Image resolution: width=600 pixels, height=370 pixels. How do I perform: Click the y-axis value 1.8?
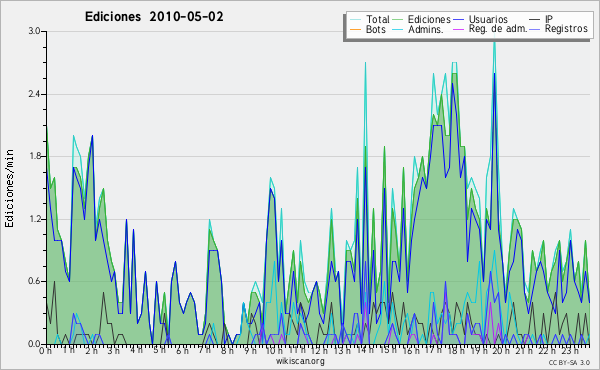click(35, 156)
